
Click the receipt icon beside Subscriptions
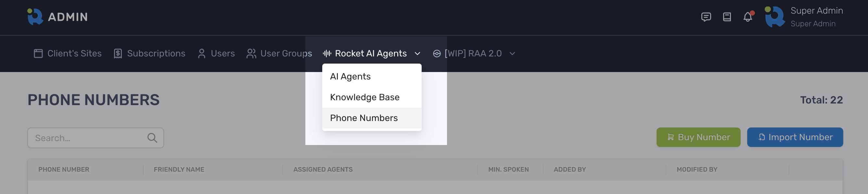(x=117, y=53)
